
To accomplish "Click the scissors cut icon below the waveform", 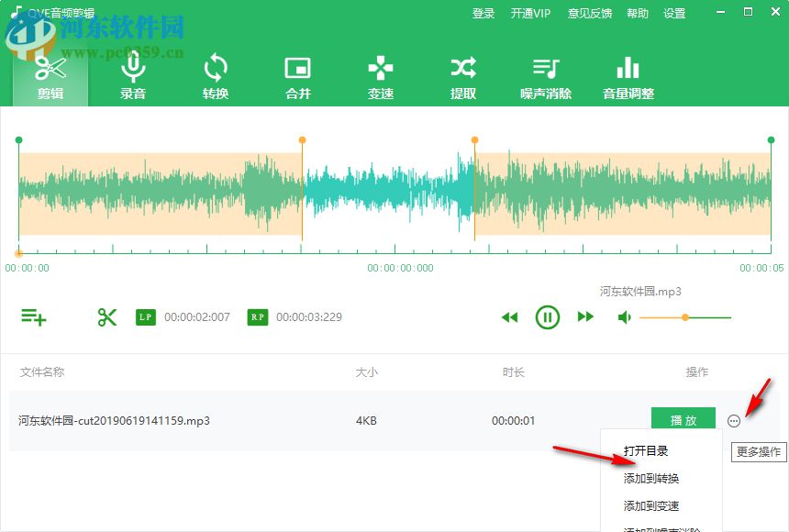I will [106, 316].
